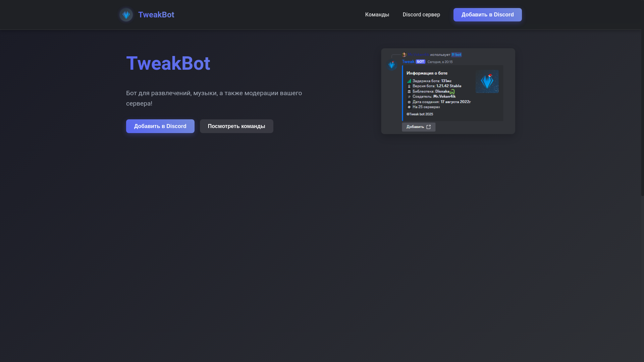
Task: Select the Посмотреть команды button
Action: [x=236, y=126]
